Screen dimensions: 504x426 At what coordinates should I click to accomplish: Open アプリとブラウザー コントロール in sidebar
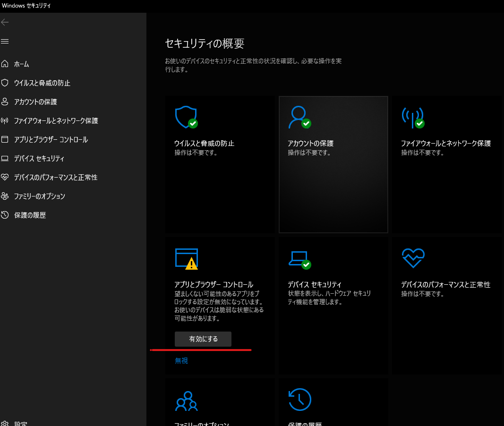[51, 140]
